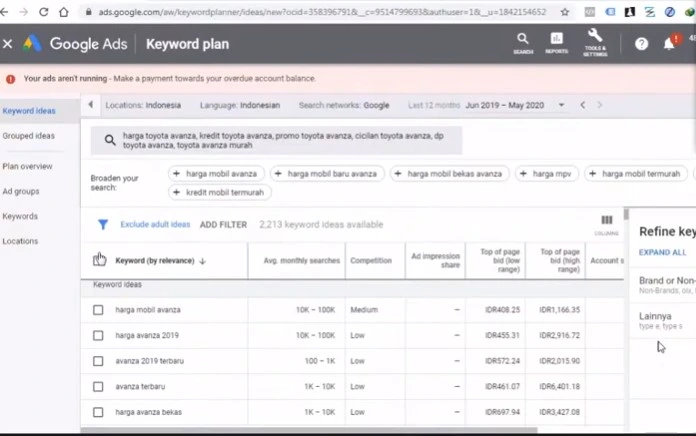Change Search networks: Google setting
The image size is (696, 436).
(344, 105)
